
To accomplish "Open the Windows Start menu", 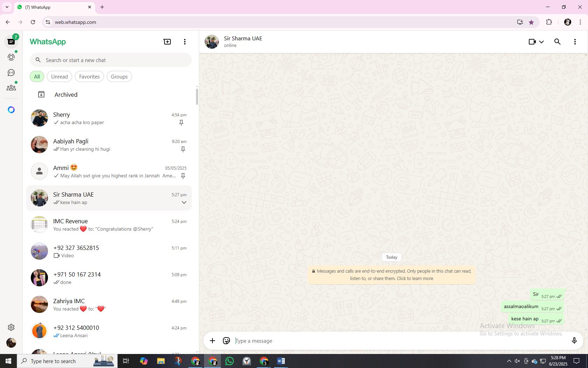I will [8, 361].
